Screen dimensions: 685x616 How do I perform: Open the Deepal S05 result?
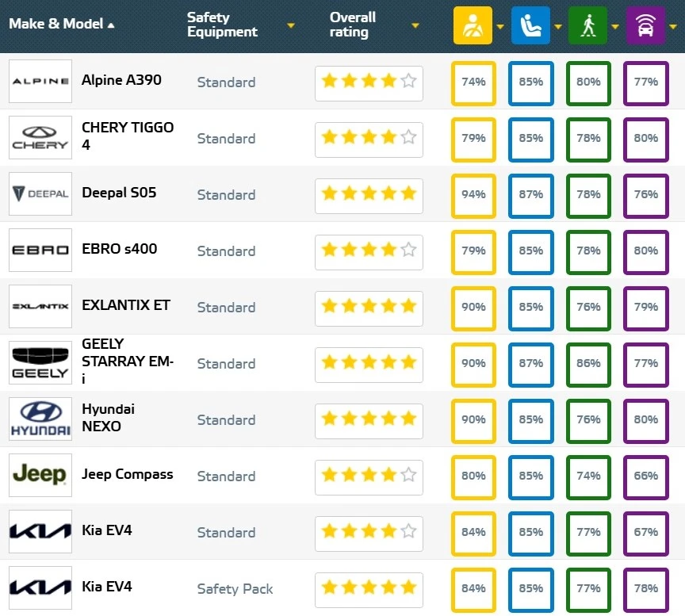(x=119, y=193)
